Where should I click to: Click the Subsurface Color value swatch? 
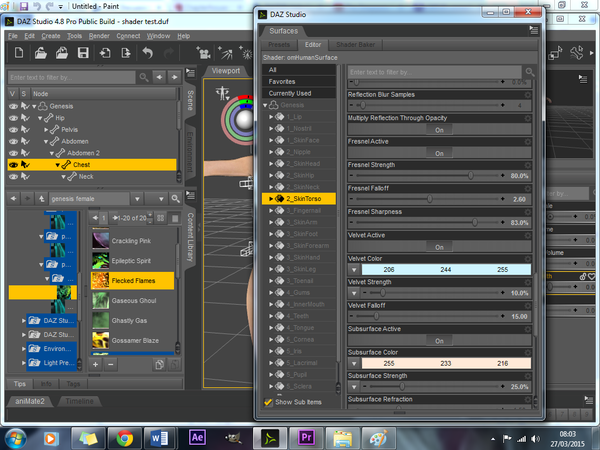pos(446,364)
